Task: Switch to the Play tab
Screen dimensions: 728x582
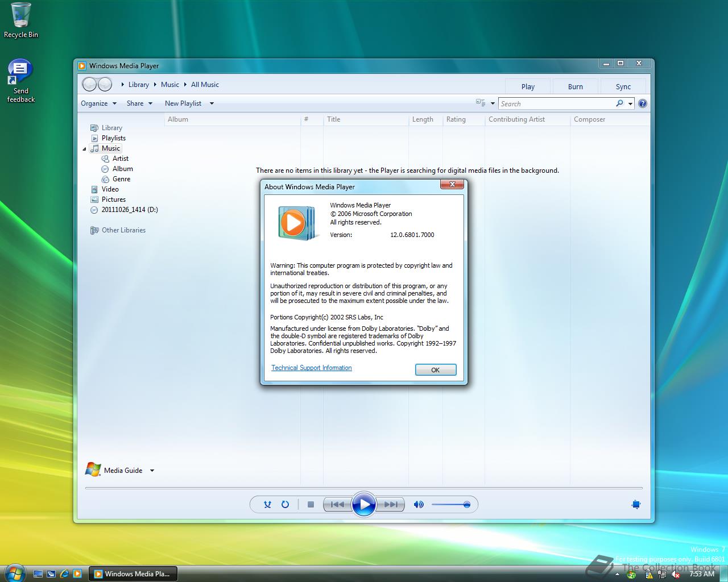Action: point(528,86)
